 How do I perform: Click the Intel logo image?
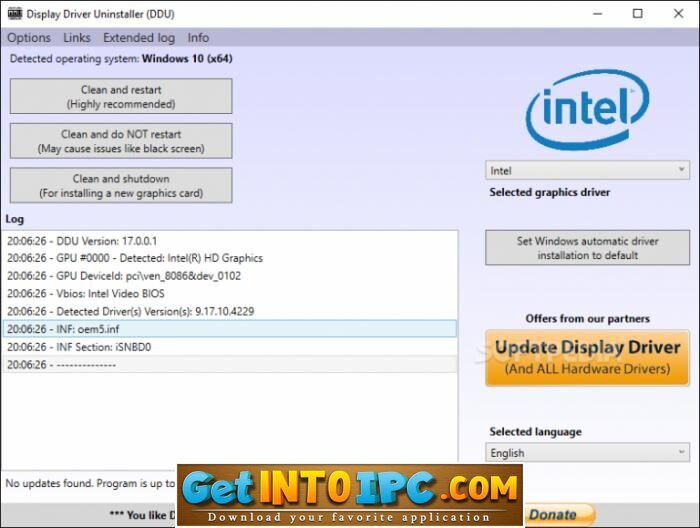tap(588, 109)
